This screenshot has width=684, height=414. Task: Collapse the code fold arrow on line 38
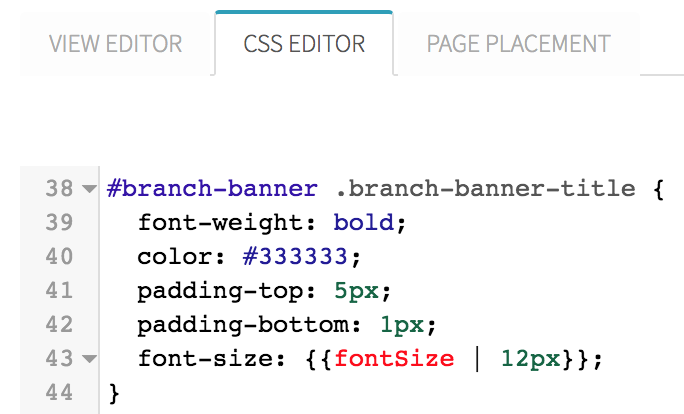click(x=89, y=189)
